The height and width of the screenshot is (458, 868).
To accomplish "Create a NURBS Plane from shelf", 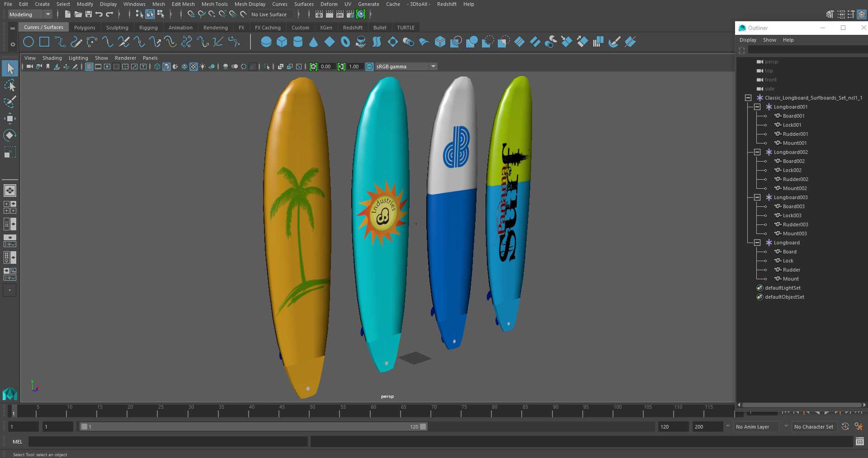I will 330,42.
